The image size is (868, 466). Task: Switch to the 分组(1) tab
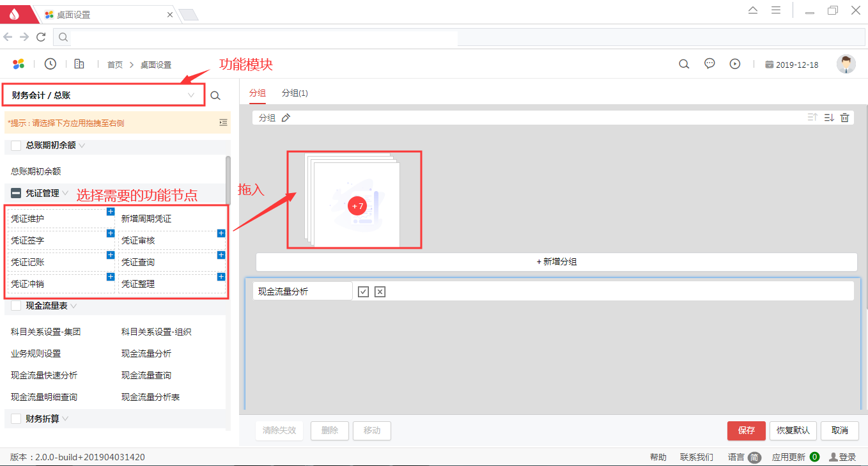(x=295, y=93)
